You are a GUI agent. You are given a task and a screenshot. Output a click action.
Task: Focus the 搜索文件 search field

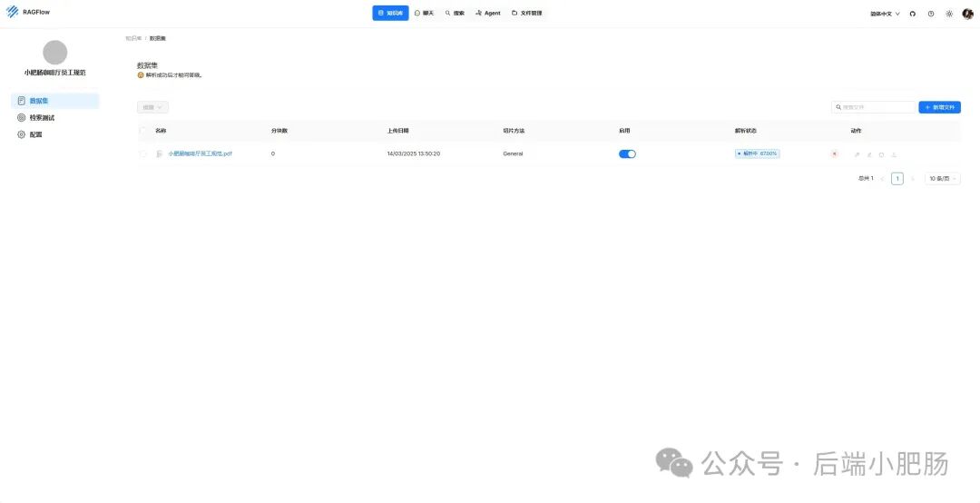click(x=873, y=108)
